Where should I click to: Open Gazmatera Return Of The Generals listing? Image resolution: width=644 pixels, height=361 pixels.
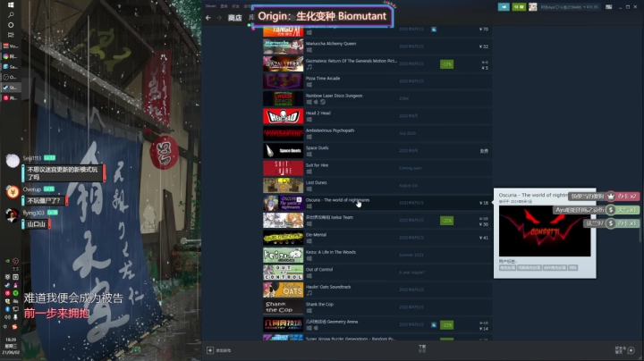(377, 64)
